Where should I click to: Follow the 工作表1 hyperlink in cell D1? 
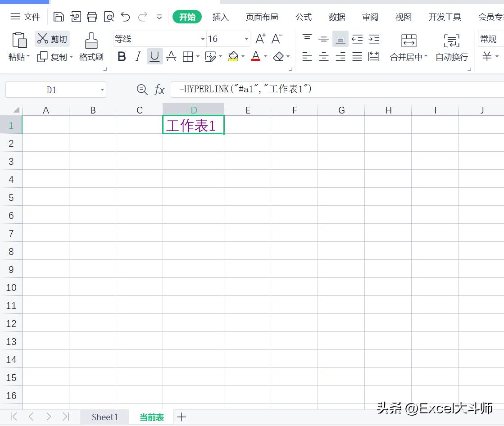[x=193, y=125]
